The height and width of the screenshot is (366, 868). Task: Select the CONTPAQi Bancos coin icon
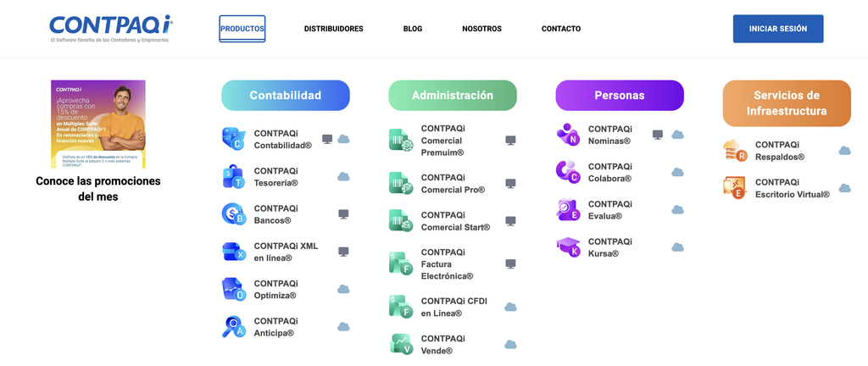pos(234,214)
